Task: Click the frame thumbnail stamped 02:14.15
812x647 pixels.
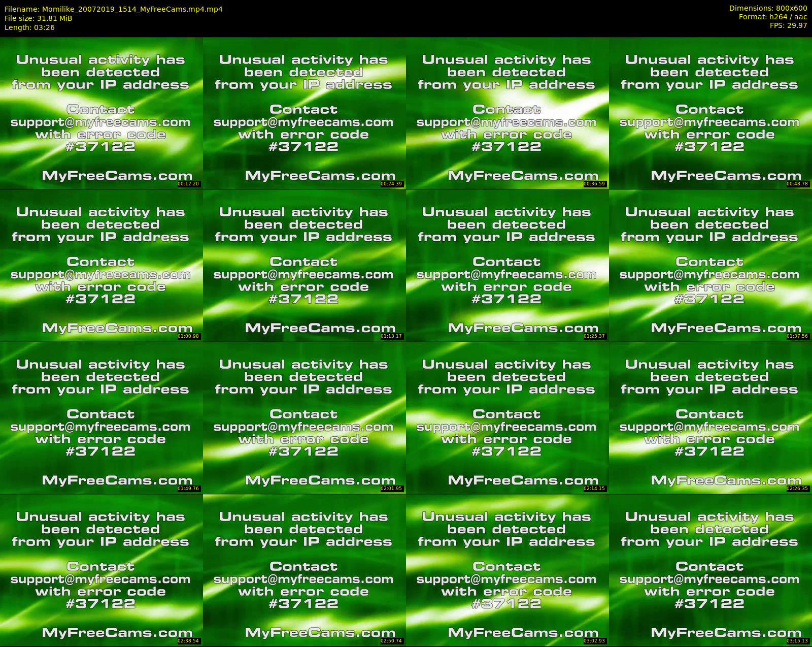Action: point(507,417)
